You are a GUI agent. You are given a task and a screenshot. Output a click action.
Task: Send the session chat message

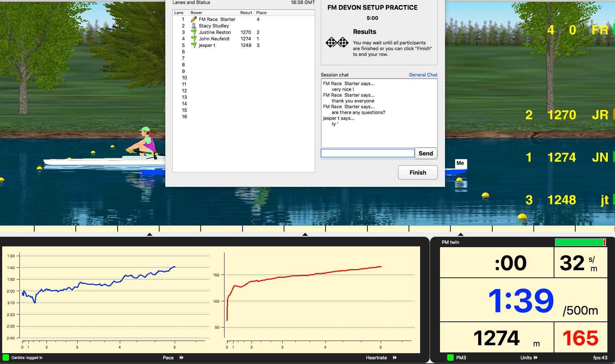(x=426, y=153)
